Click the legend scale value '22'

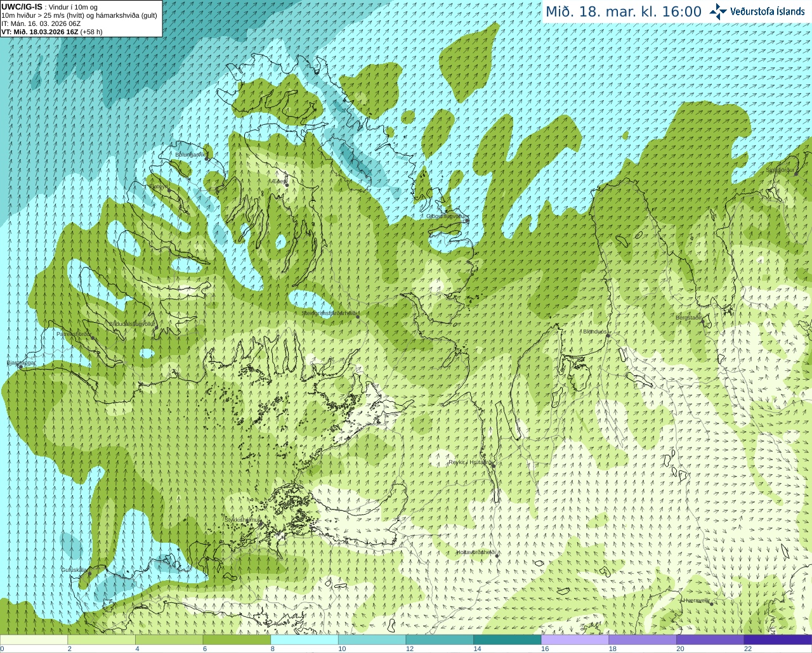[748, 649]
